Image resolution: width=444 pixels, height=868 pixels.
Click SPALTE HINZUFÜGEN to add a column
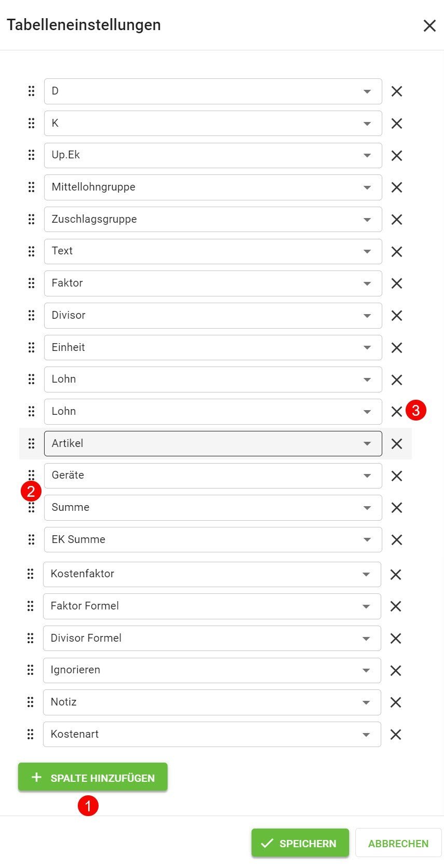coord(92,777)
